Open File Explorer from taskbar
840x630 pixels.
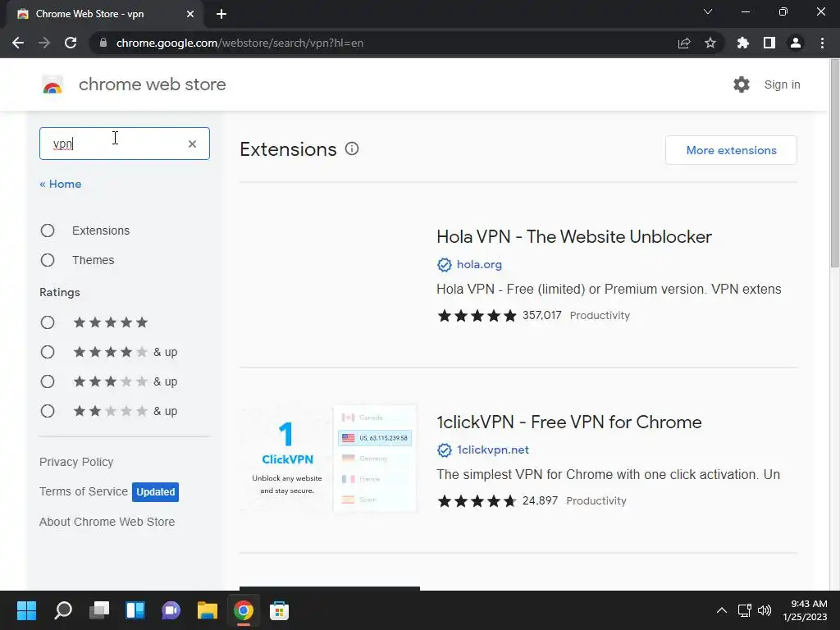pyautogui.click(x=208, y=610)
